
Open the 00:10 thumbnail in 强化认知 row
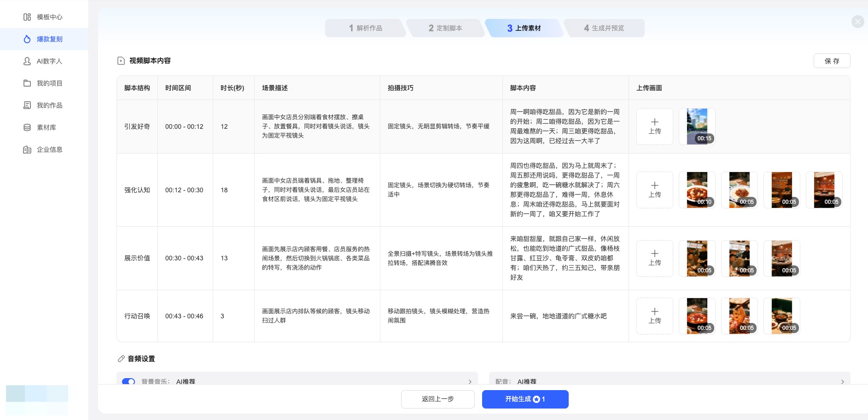coord(697,190)
